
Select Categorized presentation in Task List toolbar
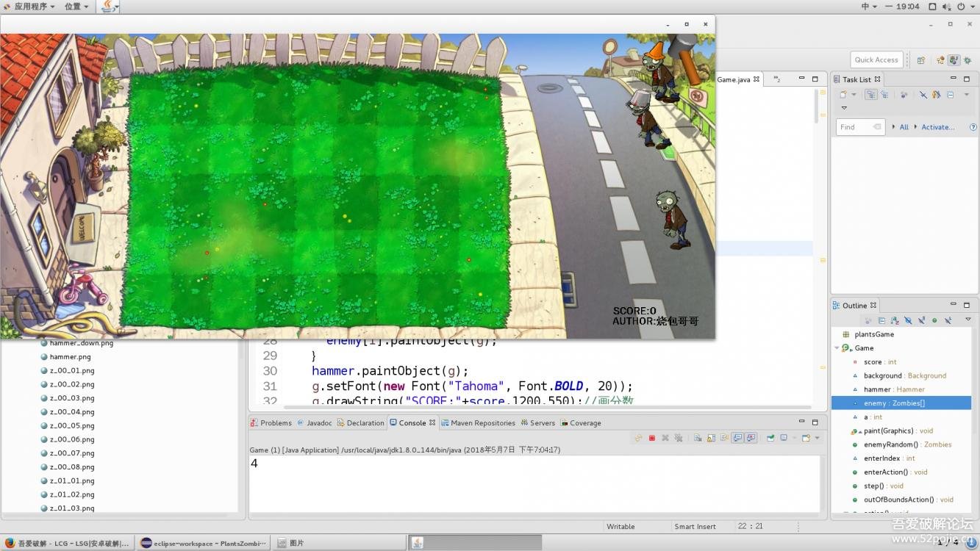pyautogui.click(x=871, y=94)
